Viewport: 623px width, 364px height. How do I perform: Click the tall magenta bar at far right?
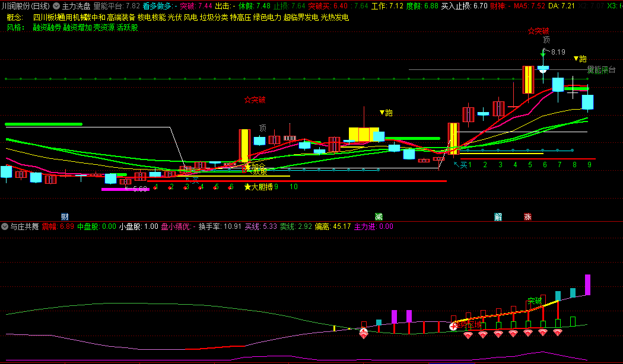[x=587, y=285]
